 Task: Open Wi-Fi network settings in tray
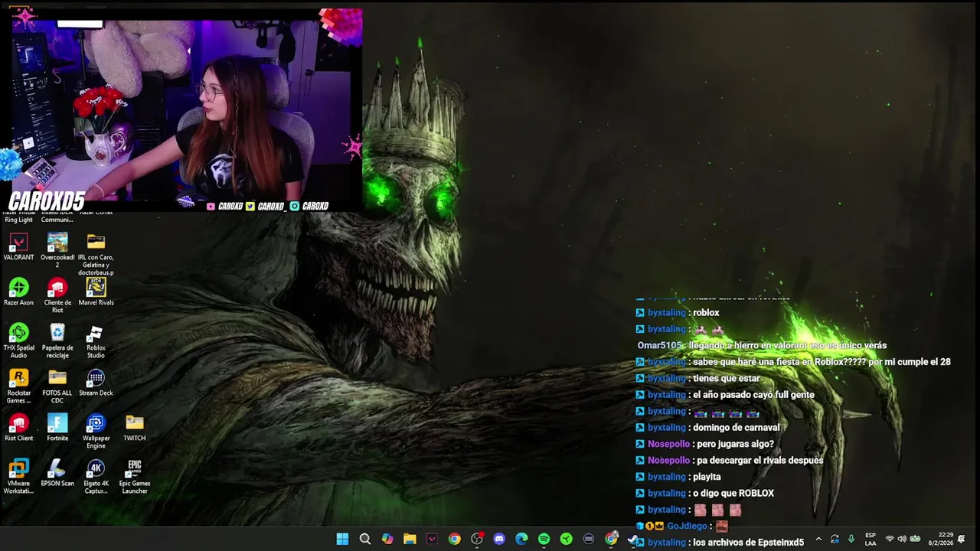(x=890, y=539)
